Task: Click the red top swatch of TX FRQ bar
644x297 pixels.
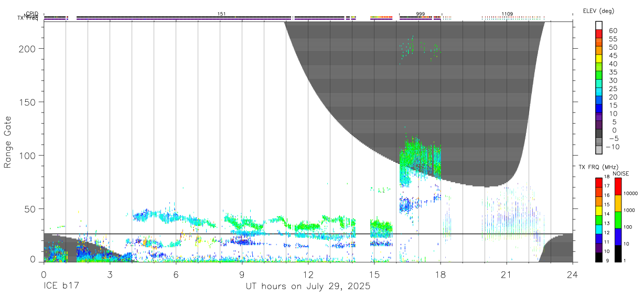Action: point(599,183)
